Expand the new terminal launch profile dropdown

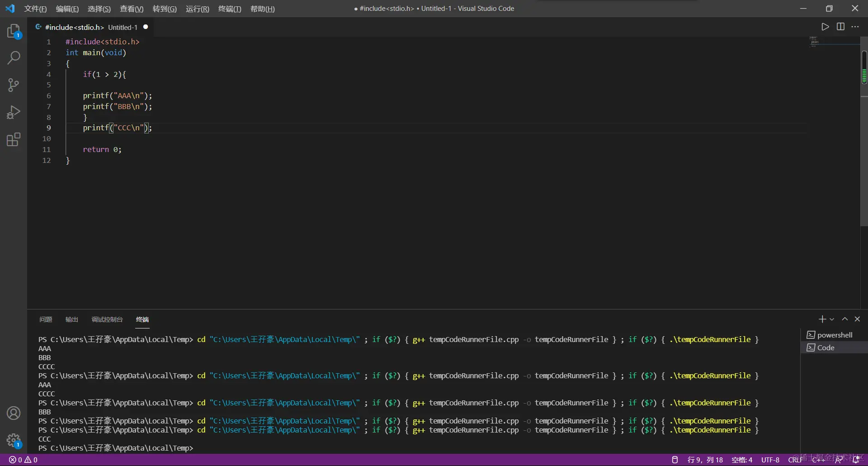[832, 319]
